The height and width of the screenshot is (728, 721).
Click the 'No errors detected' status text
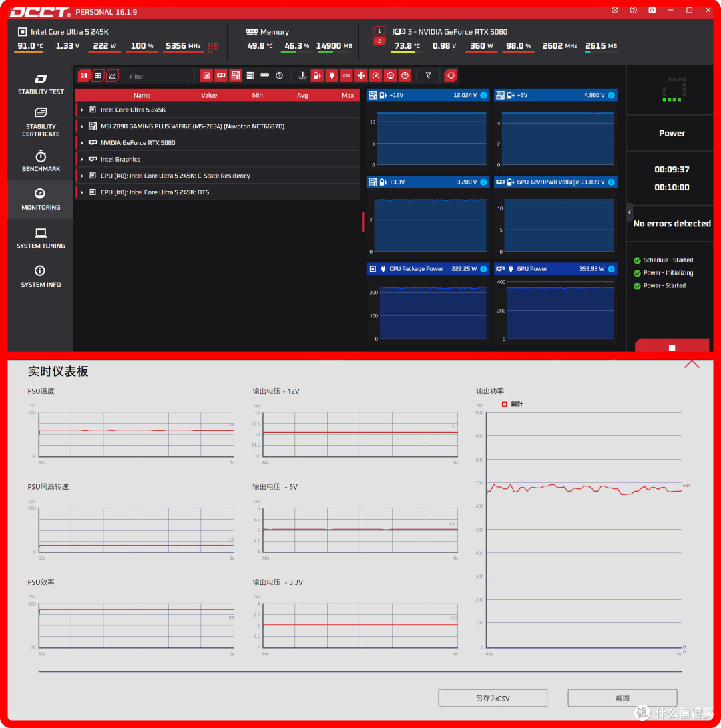(672, 224)
